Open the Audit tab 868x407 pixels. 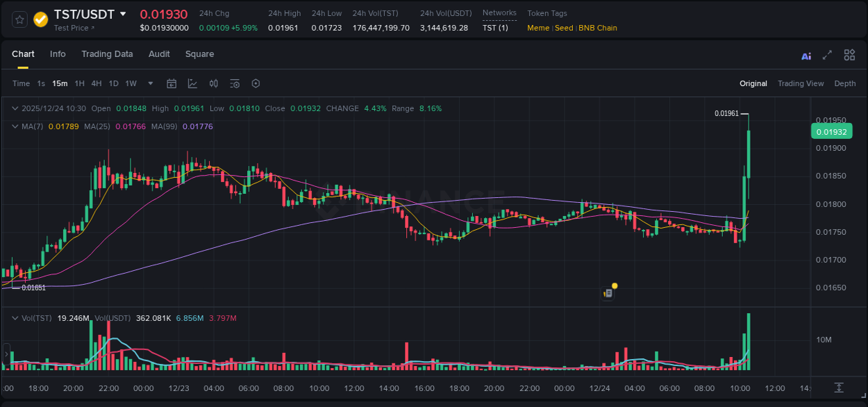(159, 54)
